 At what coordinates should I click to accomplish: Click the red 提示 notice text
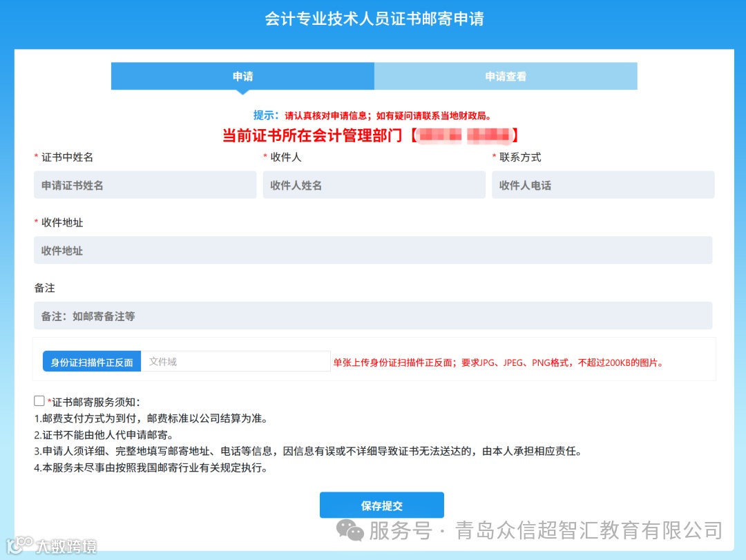coord(373,115)
